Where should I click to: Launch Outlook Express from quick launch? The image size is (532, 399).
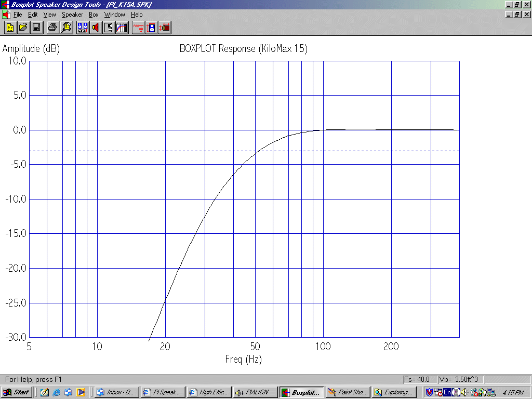pos(68,392)
